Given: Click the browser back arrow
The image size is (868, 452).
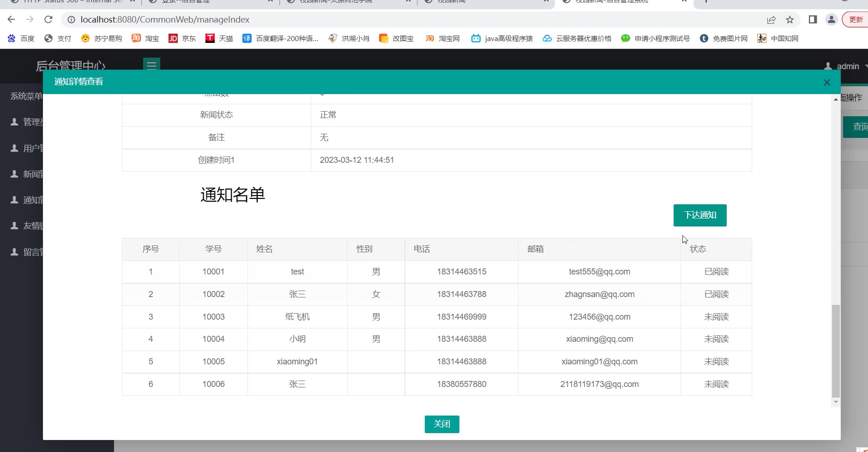Looking at the screenshot, I should click(x=12, y=19).
